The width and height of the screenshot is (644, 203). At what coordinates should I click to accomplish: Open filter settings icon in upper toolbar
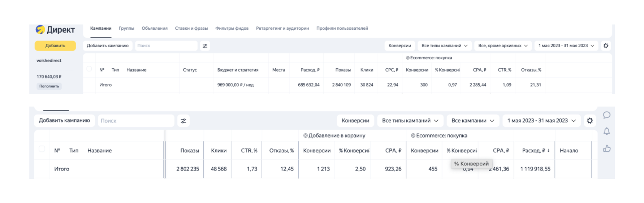point(205,46)
